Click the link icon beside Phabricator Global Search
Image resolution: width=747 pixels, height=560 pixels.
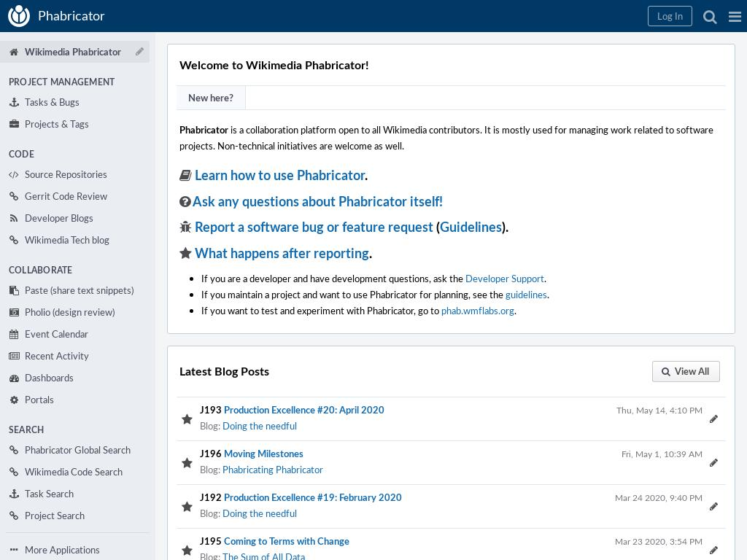(x=14, y=450)
